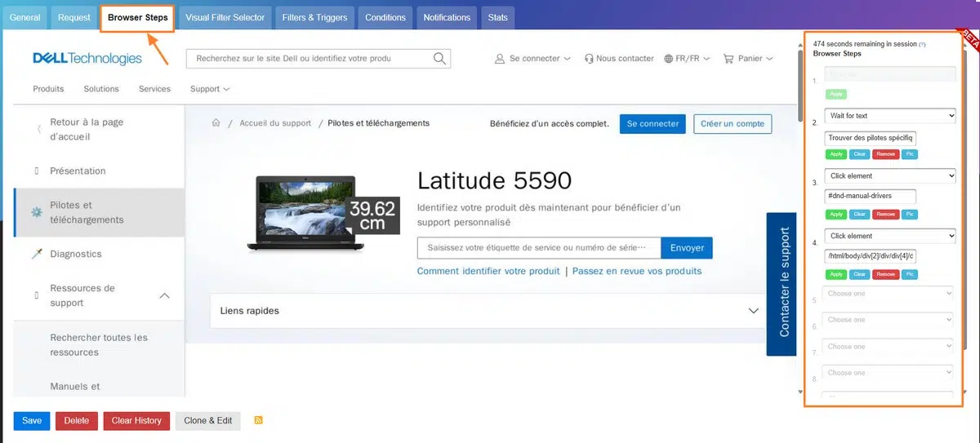Screen dimensions: 980x443
Task: Click Nous contacter headset link
Action: click(x=619, y=59)
